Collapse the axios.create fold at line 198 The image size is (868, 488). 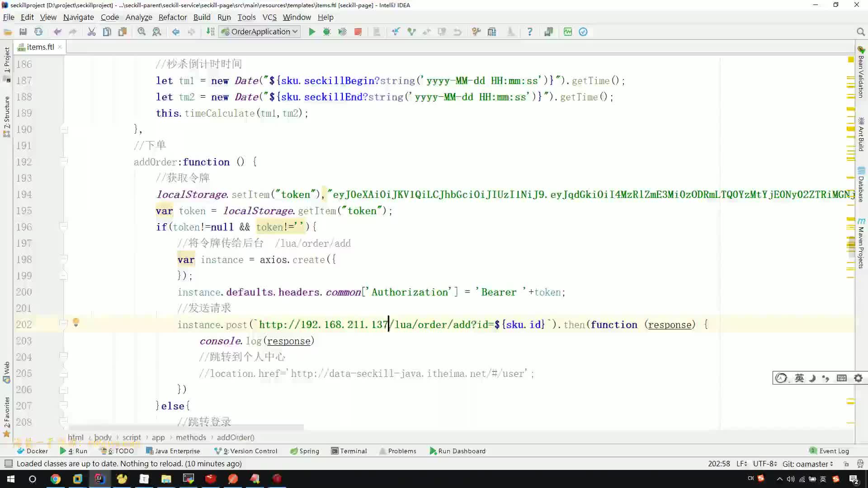point(64,258)
